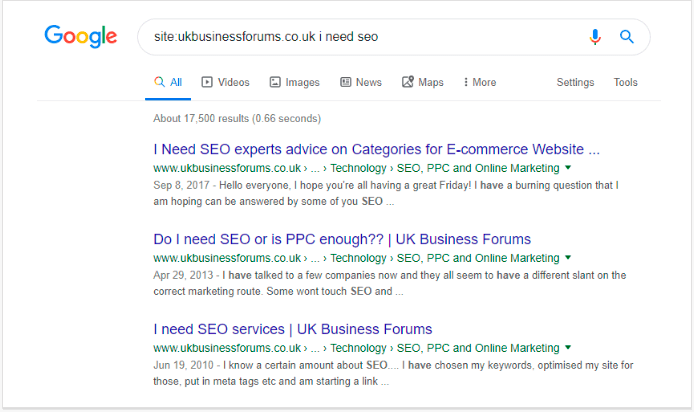The image size is (694, 412).
Task: Click the Maps pin icon
Action: [x=408, y=82]
